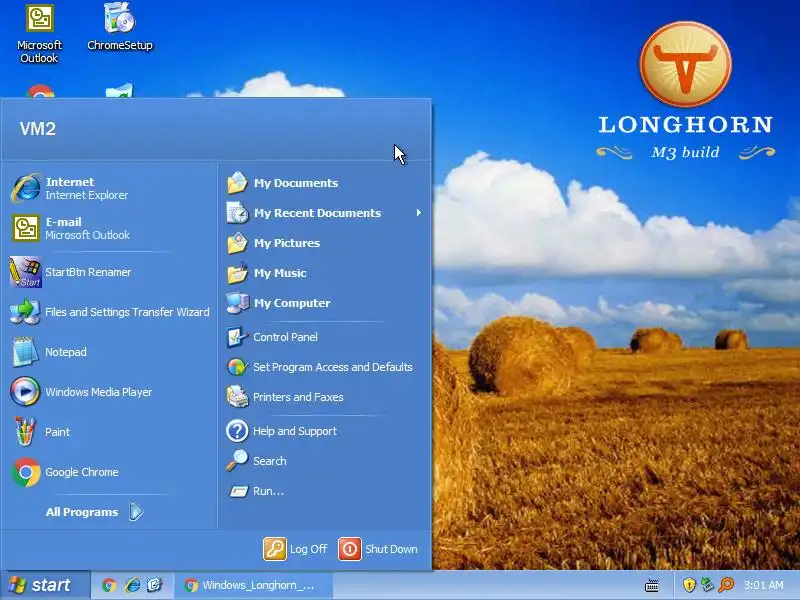The width and height of the screenshot is (800, 600).
Task: Click keyboard icon on taskbar
Action: coord(652,585)
